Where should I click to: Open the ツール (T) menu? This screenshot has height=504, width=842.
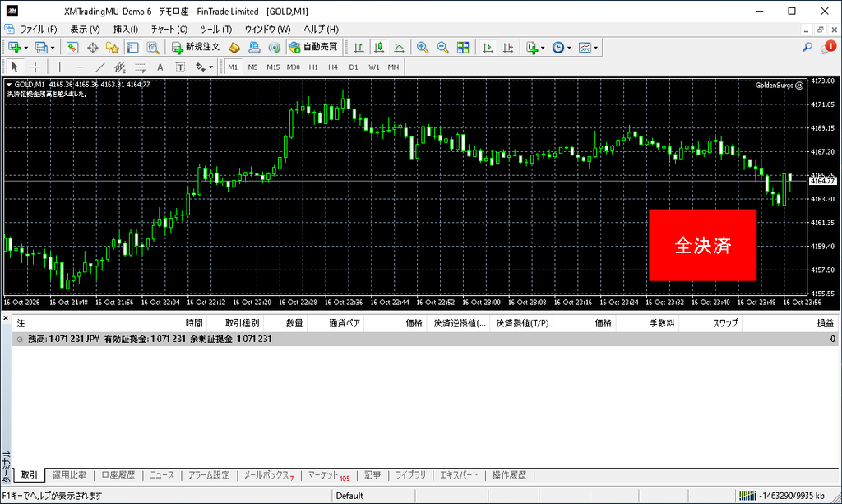(x=216, y=30)
